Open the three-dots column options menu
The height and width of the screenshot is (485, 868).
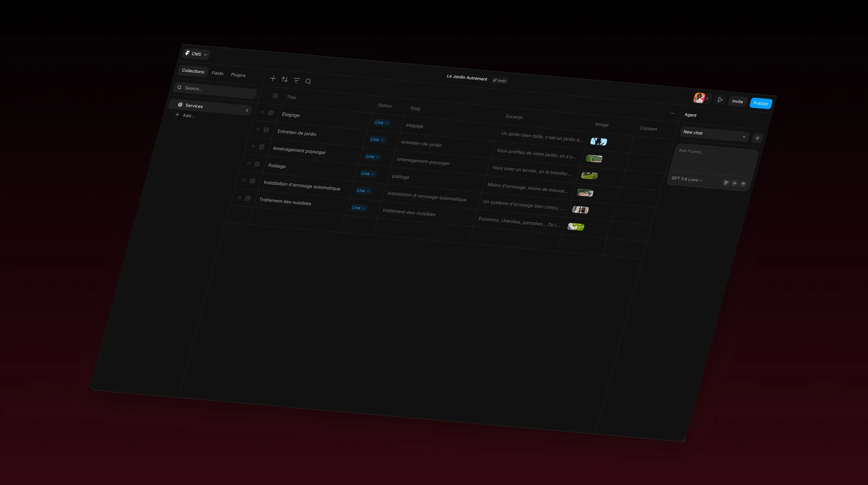pos(672,113)
